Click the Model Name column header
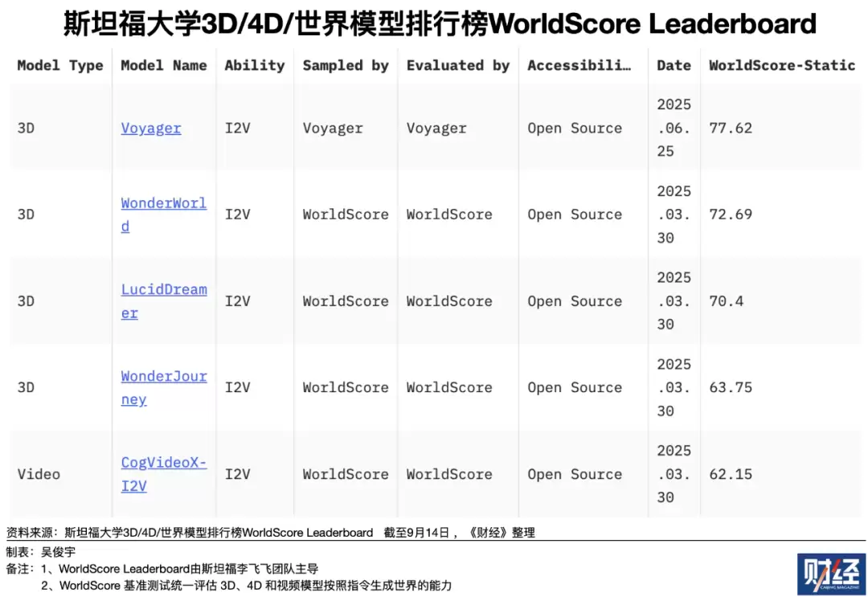 point(164,65)
